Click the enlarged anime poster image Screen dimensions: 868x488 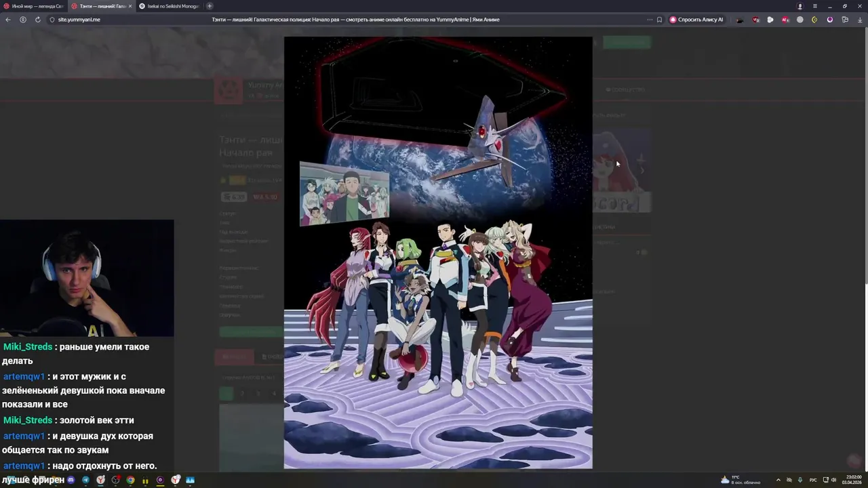438,252
